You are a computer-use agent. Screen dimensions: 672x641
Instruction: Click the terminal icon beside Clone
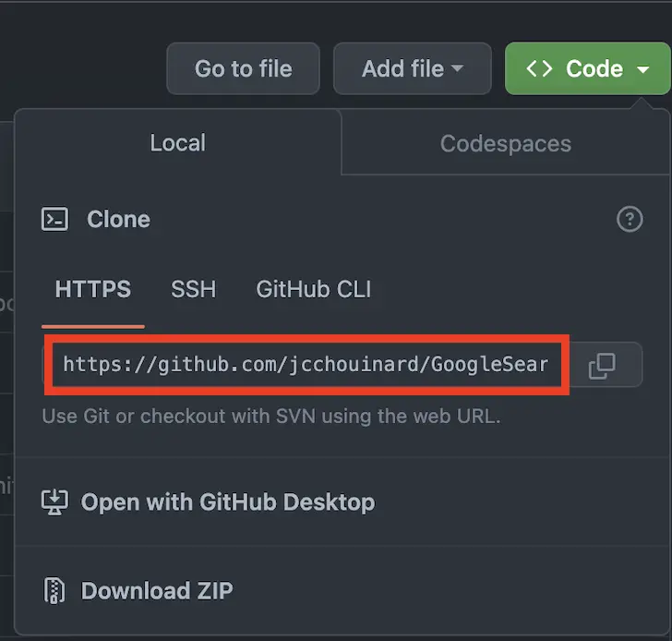54,219
